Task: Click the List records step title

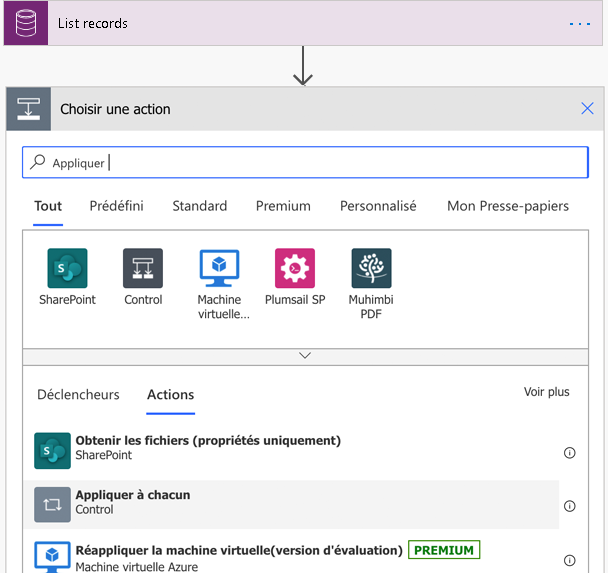Action: [93, 23]
